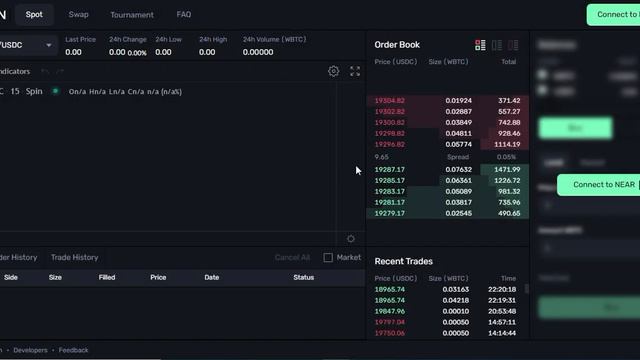Click the Connect to NEAR button
Screen dimensions: 640x360
point(599,185)
